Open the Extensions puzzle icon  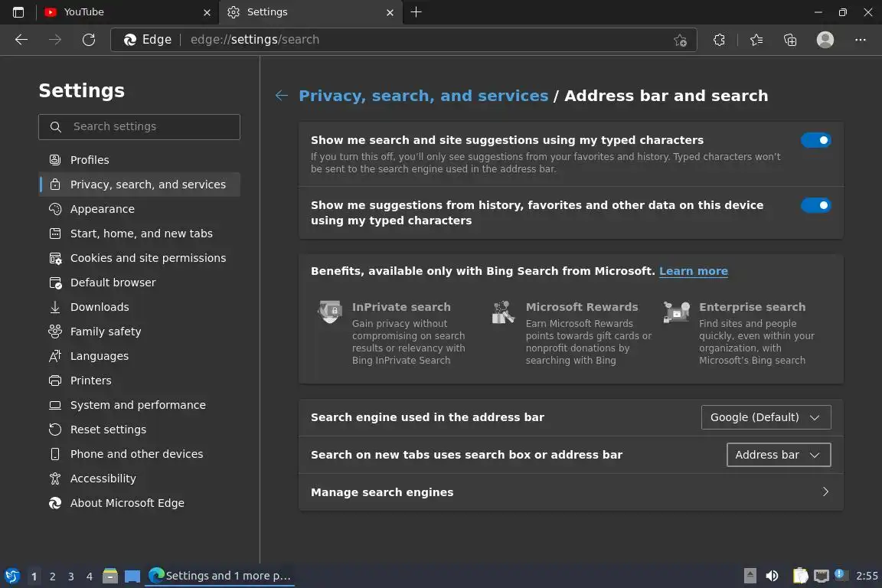tap(719, 40)
